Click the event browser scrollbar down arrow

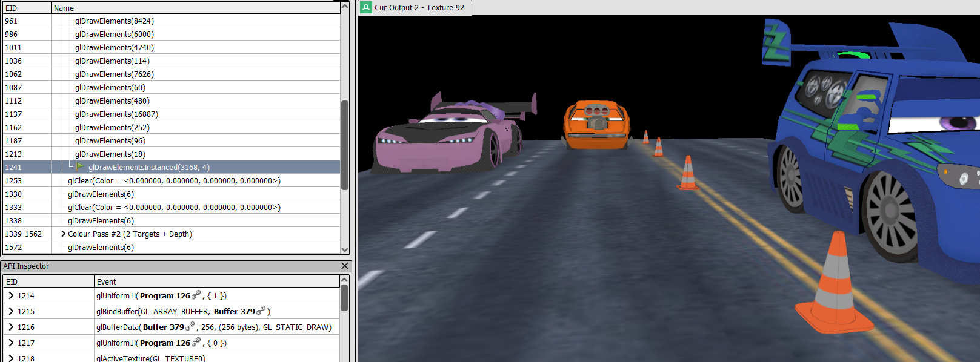(x=345, y=249)
